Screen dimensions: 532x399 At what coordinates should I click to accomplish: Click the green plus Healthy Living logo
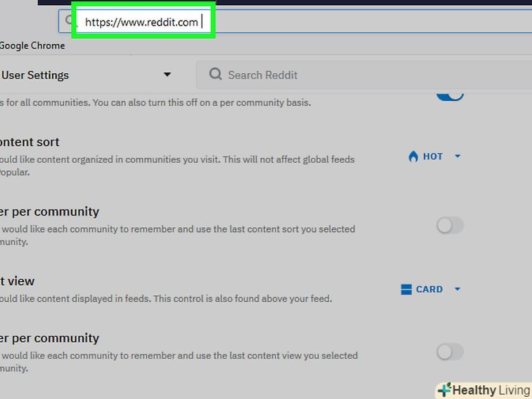[x=444, y=390]
